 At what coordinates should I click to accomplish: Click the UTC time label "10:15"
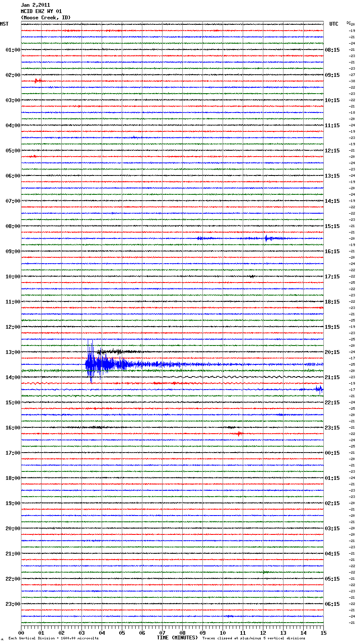click(x=332, y=100)
